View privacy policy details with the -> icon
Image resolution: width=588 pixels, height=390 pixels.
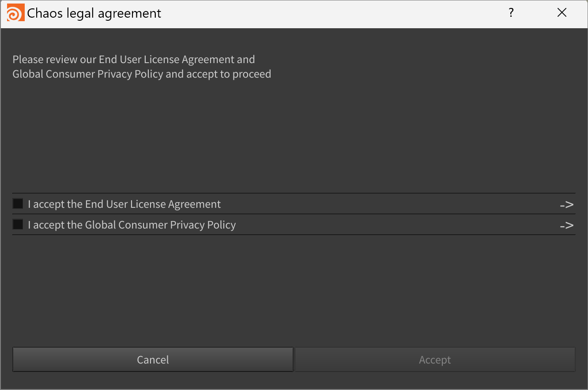(x=567, y=225)
